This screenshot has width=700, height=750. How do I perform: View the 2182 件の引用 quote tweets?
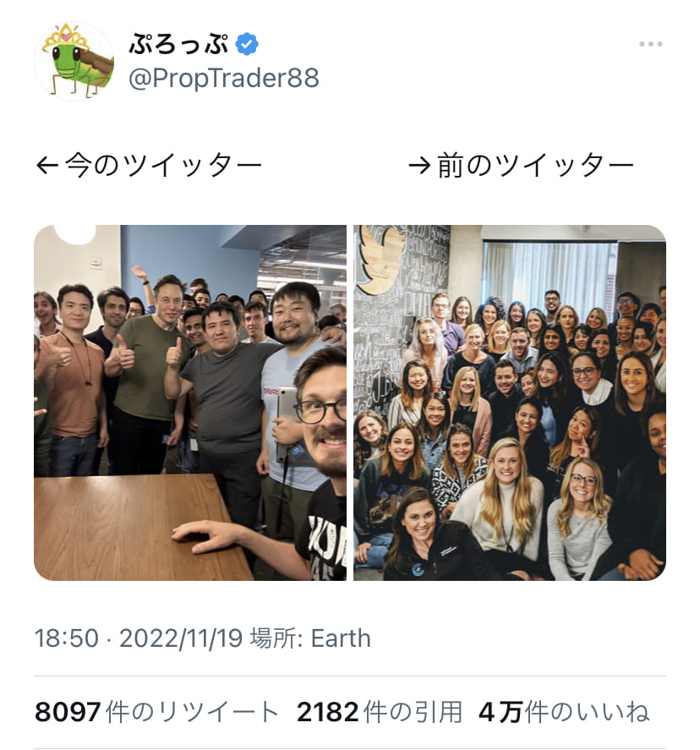(x=380, y=712)
